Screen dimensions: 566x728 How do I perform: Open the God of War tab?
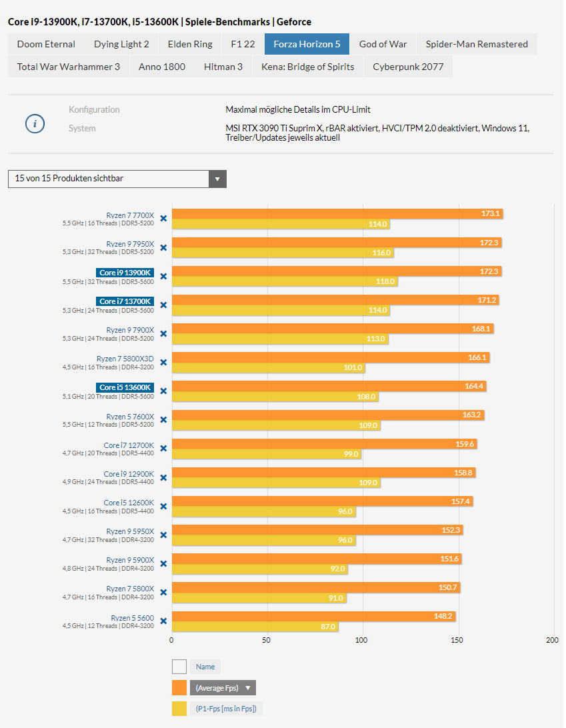coord(383,44)
